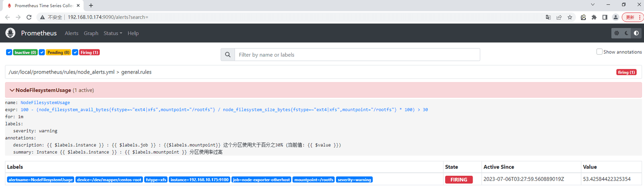Click the Value column header

590,167
